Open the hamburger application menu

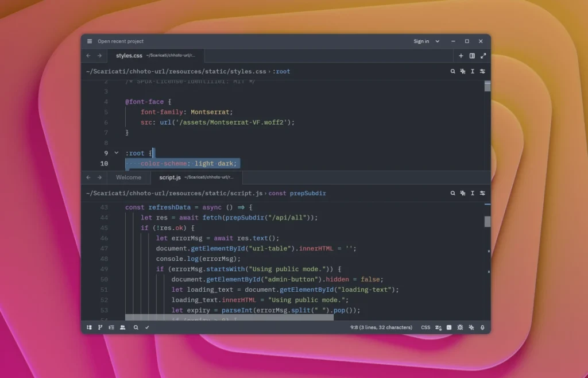pyautogui.click(x=90, y=41)
